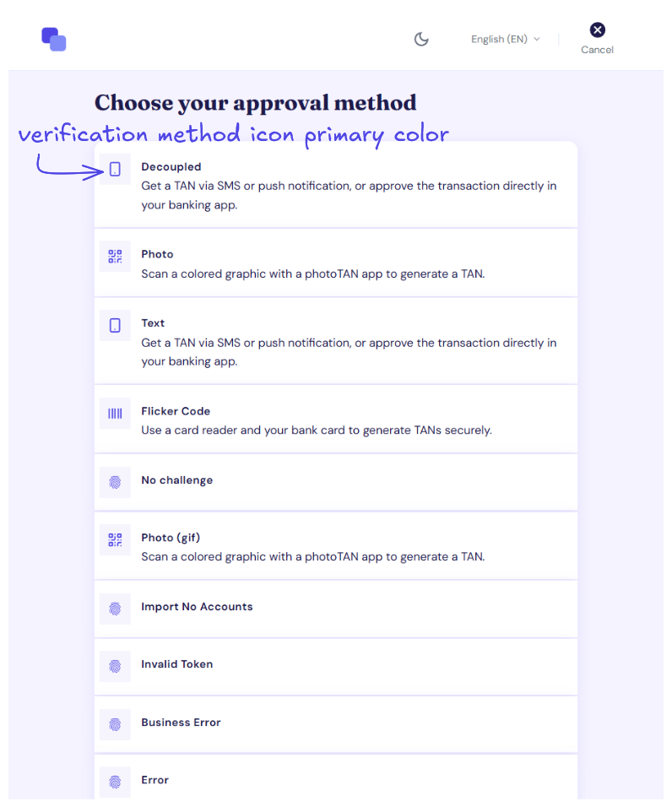Expand language options via the chevron arrow
This screenshot has height=807, width=672.
click(537, 39)
